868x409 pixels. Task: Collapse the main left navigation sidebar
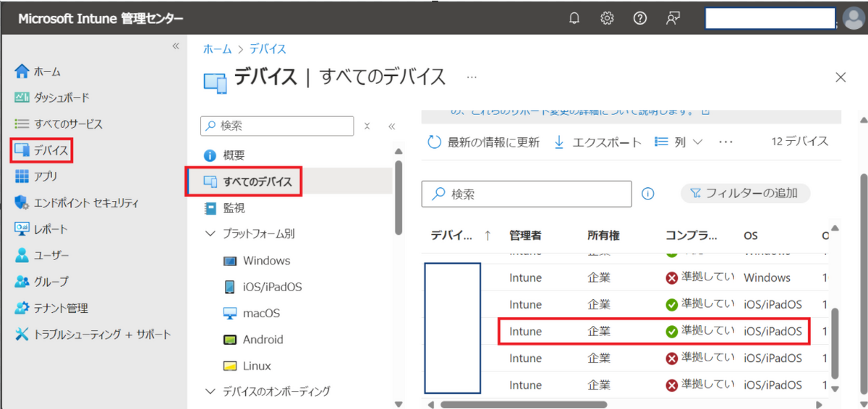(x=175, y=46)
